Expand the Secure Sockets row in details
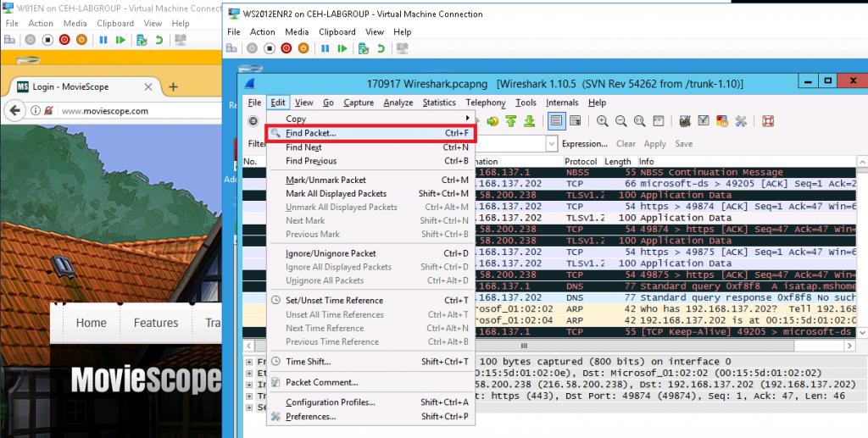This screenshot has width=868, height=438. click(x=249, y=408)
